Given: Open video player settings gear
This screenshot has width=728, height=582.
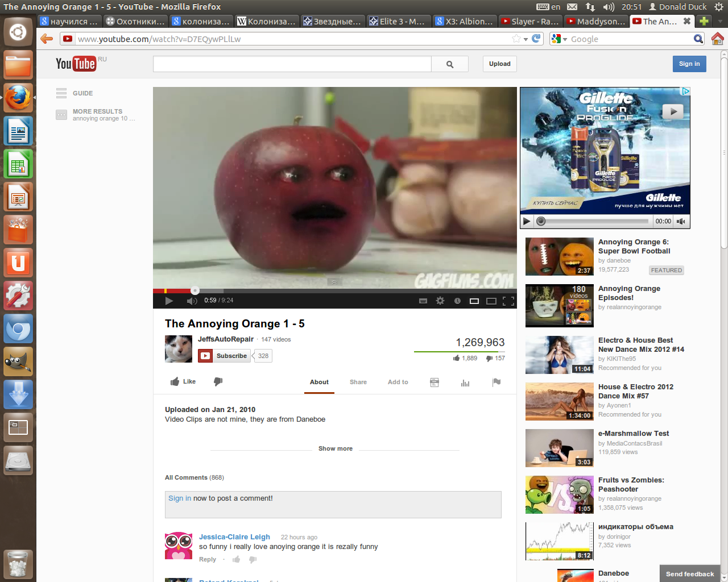Looking at the screenshot, I should click(x=440, y=301).
